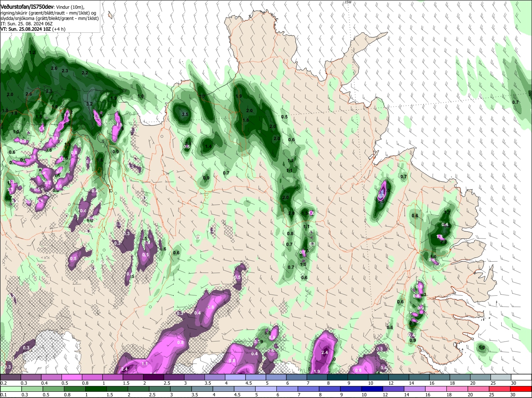The height and width of the screenshot is (398, 532).
Task: Pick the white 30 swatch on the upper scale
Action: 522,377
